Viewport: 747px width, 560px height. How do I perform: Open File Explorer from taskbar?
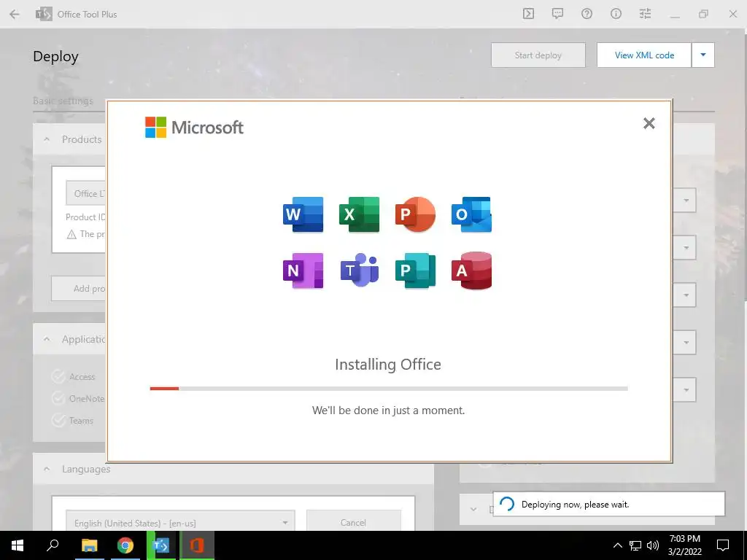pyautogui.click(x=89, y=545)
